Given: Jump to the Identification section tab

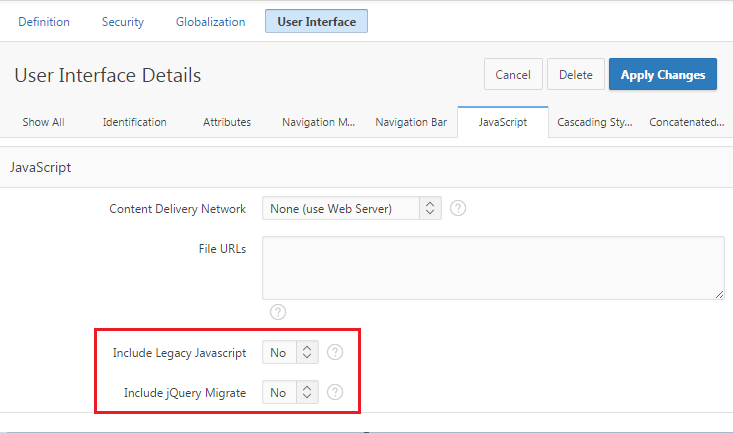Looking at the screenshot, I should point(134,122).
